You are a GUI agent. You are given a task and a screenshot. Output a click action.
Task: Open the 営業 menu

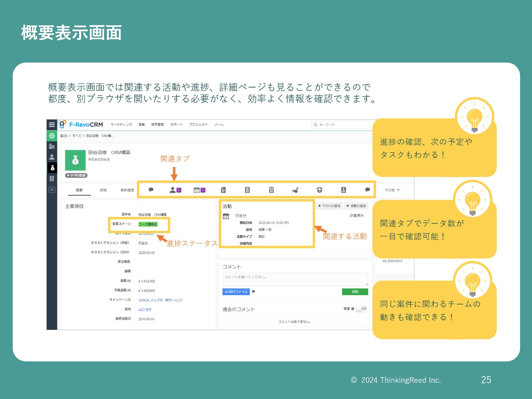(x=142, y=125)
